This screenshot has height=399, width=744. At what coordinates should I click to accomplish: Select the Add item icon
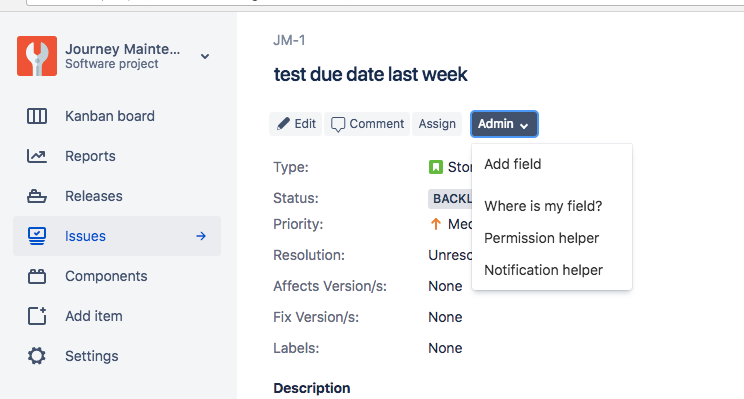37,316
